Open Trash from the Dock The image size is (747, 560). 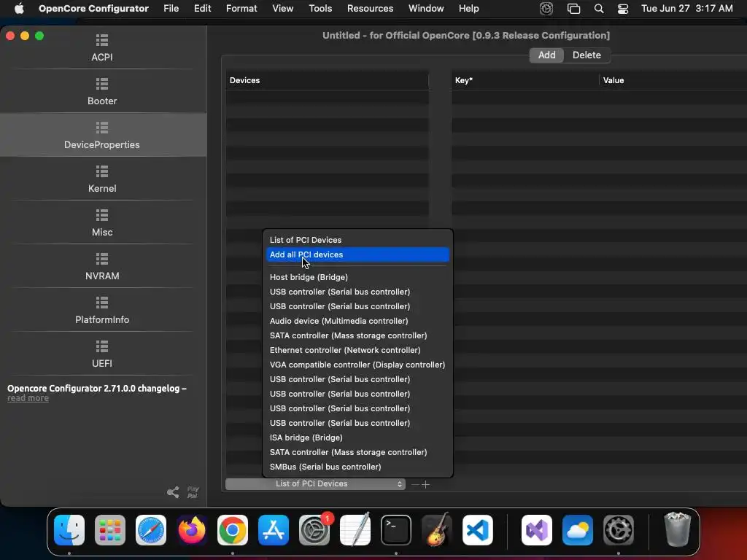tap(677, 530)
